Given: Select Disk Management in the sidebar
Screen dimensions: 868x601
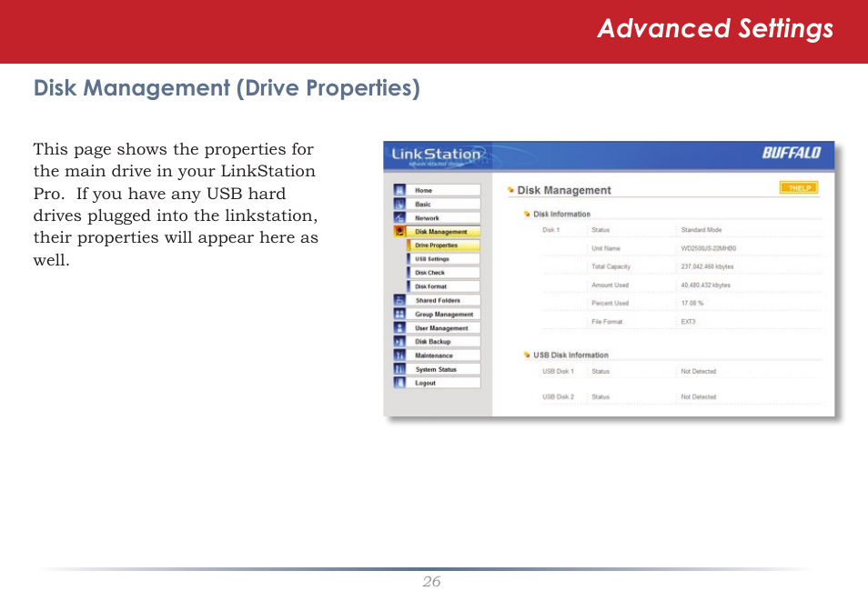Looking at the screenshot, I should pyautogui.click(x=443, y=231).
